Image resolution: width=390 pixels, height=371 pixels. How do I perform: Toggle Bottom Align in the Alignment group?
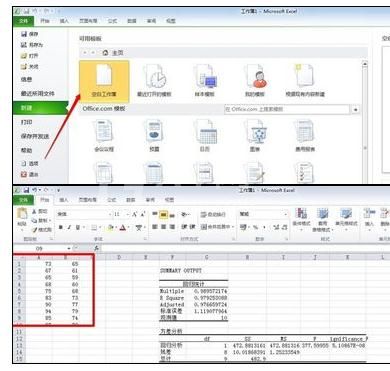pos(172,215)
